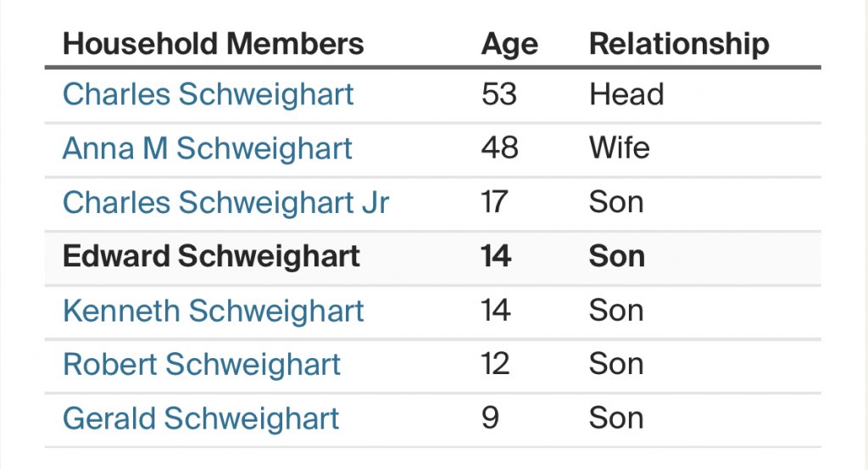Click the Son relationship in Kenneth's row
The width and height of the screenshot is (868, 470).
pyautogui.click(x=616, y=311)
